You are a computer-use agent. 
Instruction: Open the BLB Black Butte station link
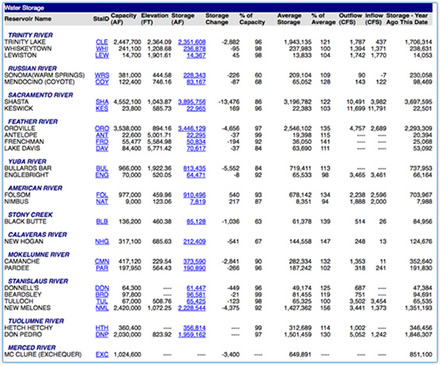coord(102,221)
